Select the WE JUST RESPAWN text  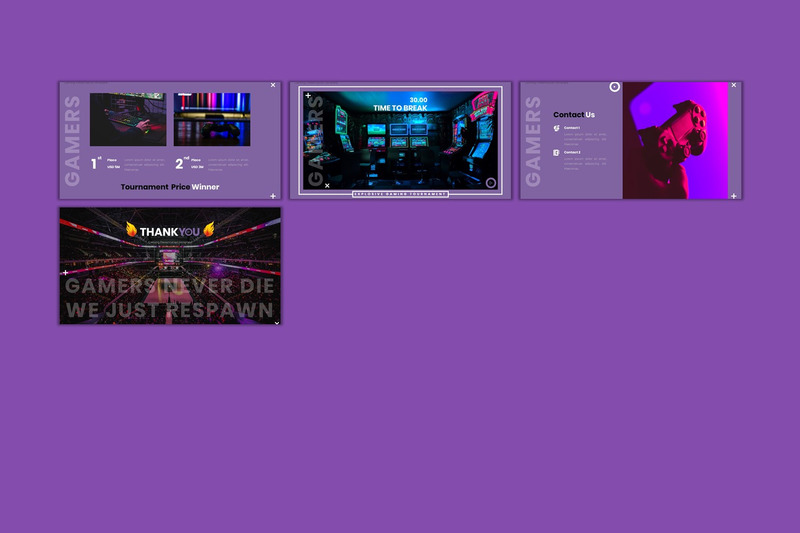169,310
